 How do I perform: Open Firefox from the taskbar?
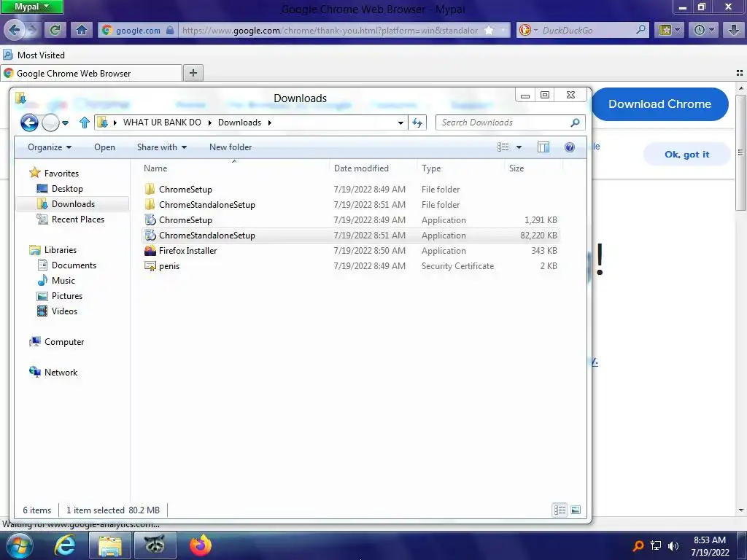tap(200, 545)
